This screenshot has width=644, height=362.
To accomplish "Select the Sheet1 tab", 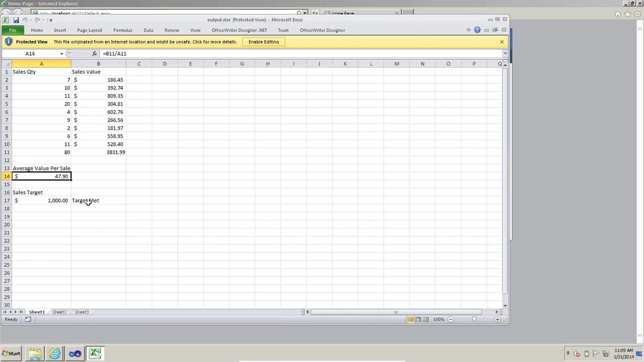I will point(37,312).
